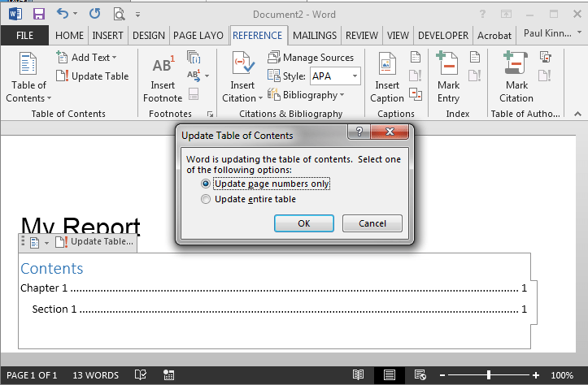This screenshot has height=385, width=588.
Task: Open the Help question mark in dialog
Action: [359, 132]
